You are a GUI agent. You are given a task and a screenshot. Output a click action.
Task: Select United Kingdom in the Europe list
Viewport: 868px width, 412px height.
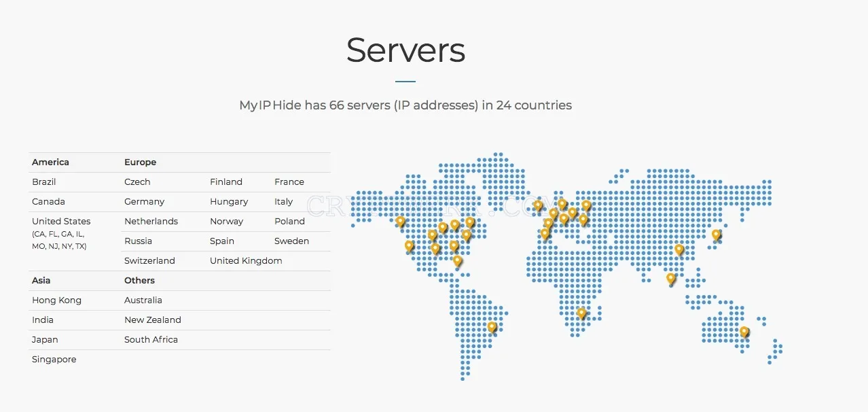(246, 261)
